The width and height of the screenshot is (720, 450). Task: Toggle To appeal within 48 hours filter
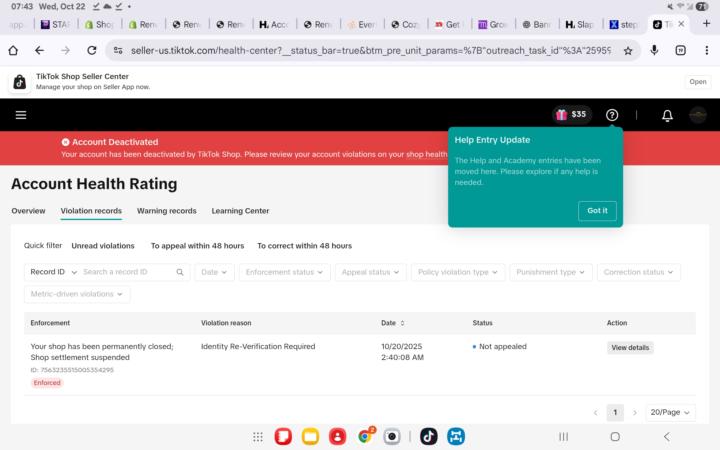197,245
